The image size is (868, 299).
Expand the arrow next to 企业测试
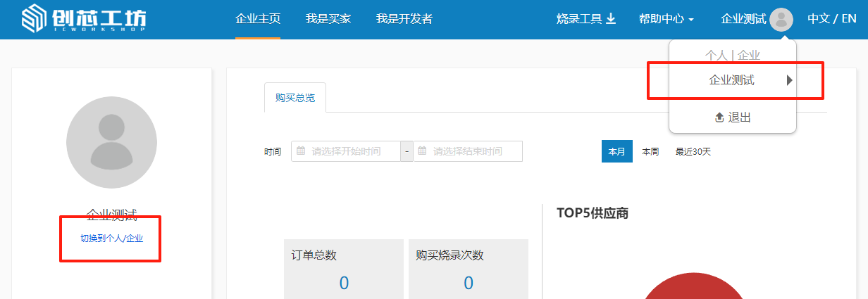[x=790, y=80]
